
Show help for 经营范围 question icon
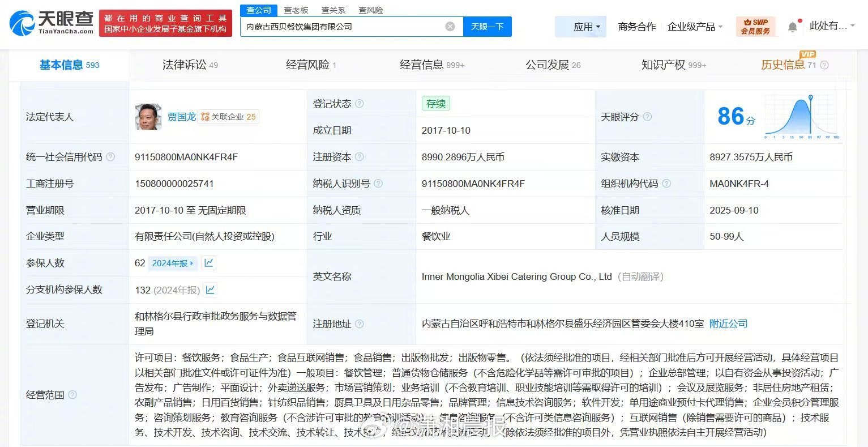pyautogui.click(x=72, y=395)
